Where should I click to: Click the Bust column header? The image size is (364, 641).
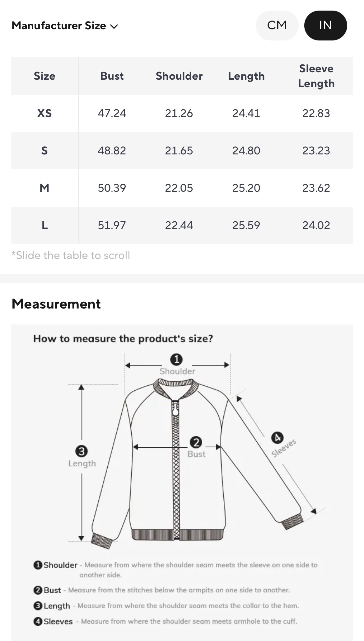pos(112,76)
